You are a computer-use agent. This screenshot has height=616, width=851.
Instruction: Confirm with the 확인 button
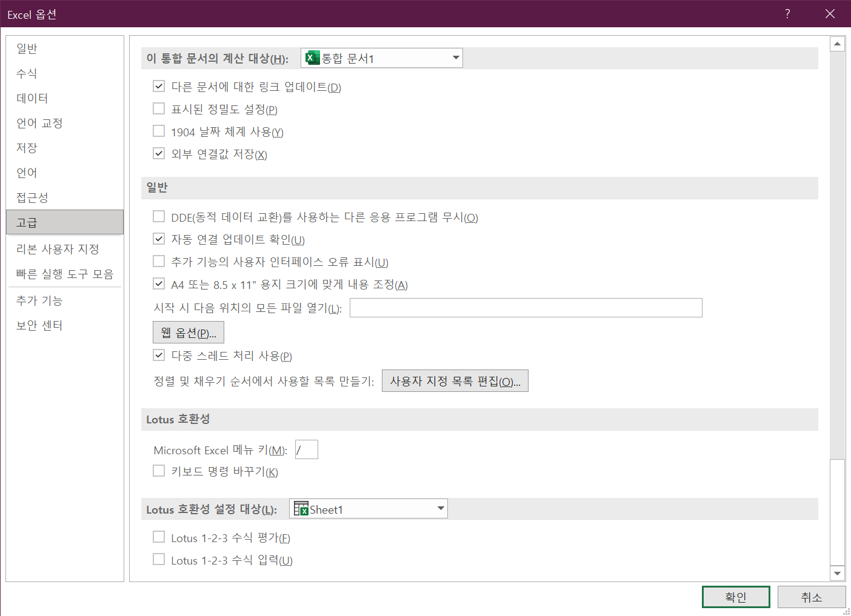(x=736, y=597)
